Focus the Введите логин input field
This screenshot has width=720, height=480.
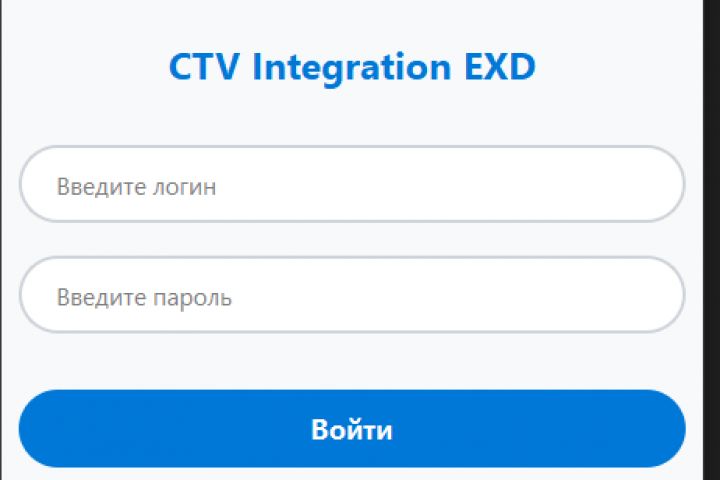352,185
